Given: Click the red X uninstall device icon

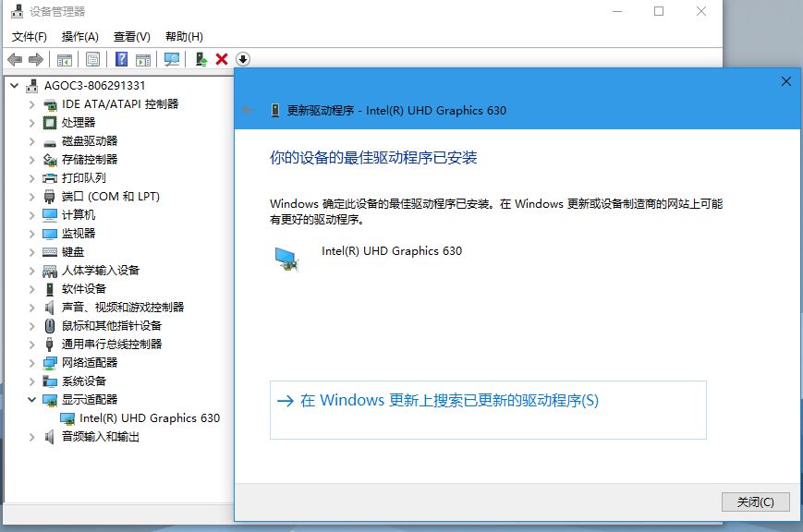Looking at the screenshot, I should click(222, 59).
